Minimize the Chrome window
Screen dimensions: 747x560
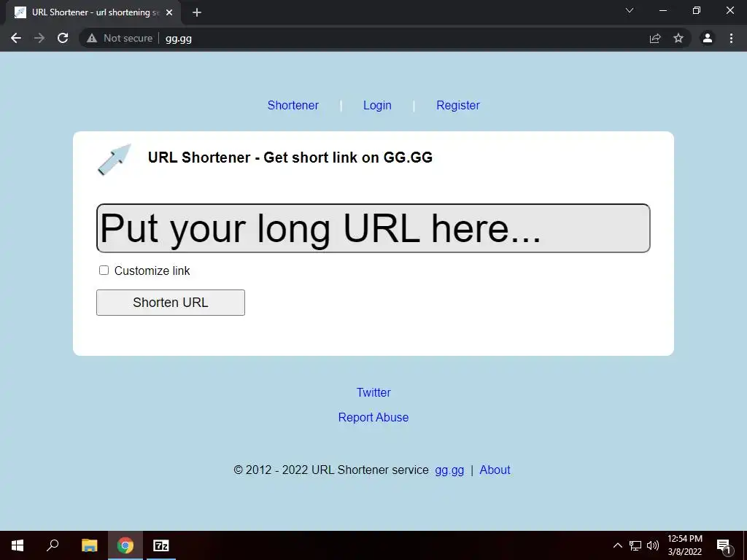tap(662, 10)
